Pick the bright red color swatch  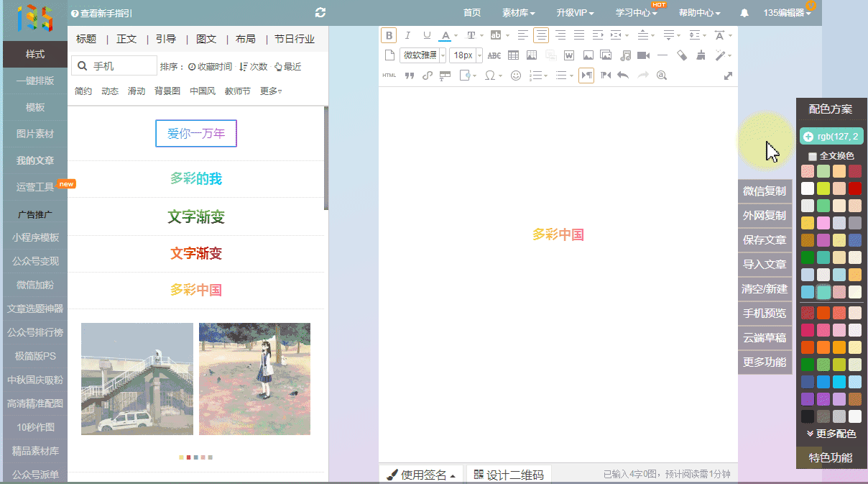tap(854, 188)
